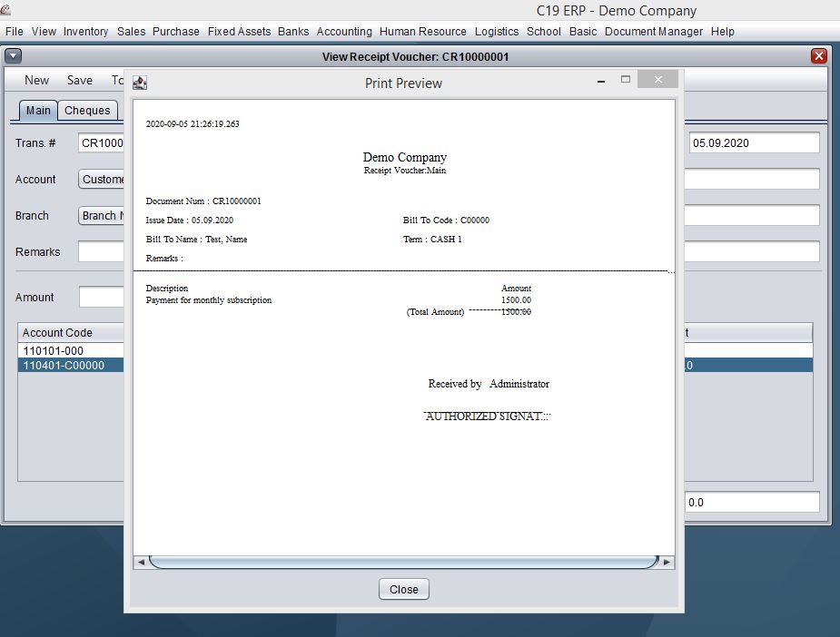Click the date field showing 05.09.2020
Screen dimensions: 840x637
pyautogui.click(x=754, y=142)
